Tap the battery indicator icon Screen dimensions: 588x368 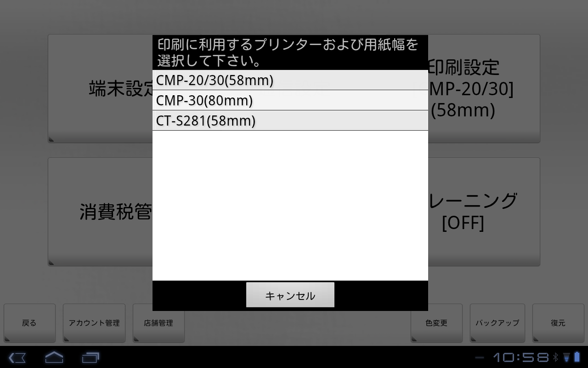(x=577, y=357)
